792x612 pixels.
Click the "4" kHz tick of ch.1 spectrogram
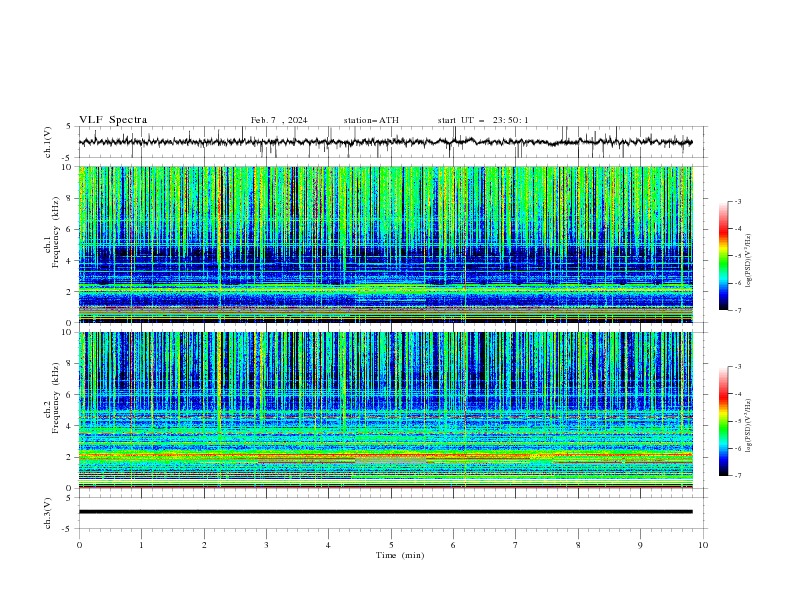(x=70, y=261)
